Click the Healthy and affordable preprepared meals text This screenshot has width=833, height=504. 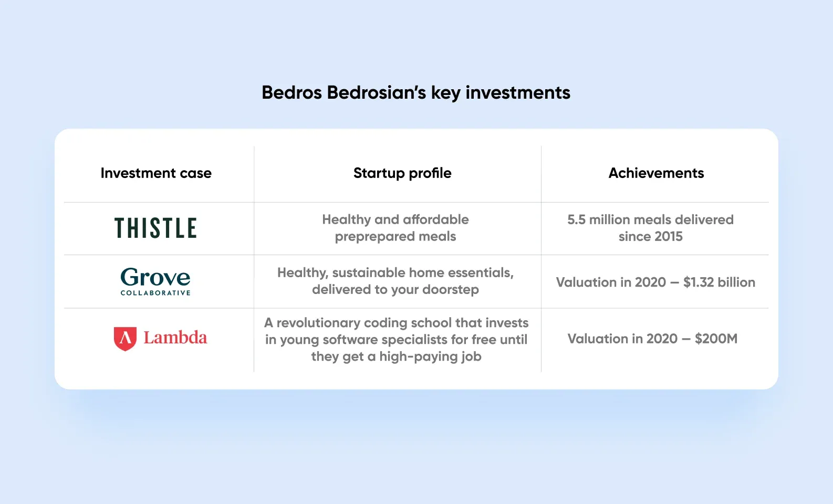(x=395, y=228)
